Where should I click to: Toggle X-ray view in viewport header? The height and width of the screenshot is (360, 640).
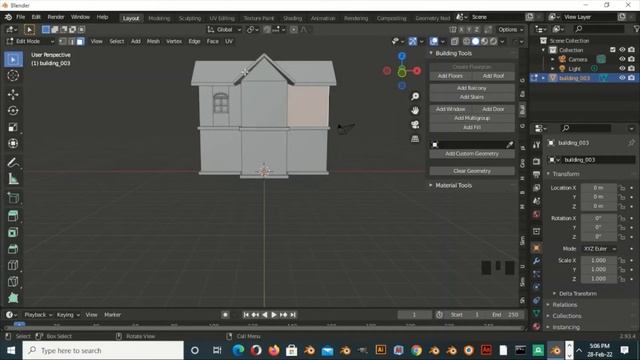coord(454,41)
